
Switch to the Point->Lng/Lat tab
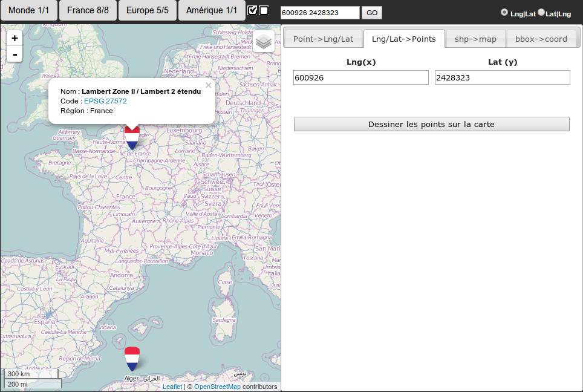tap(323, 39)
